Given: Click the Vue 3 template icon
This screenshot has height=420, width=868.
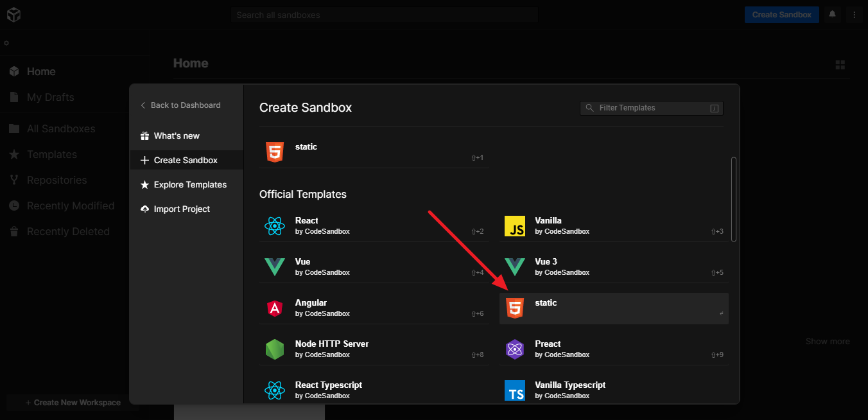Looking at the screenshot, I should click(515, 267).
